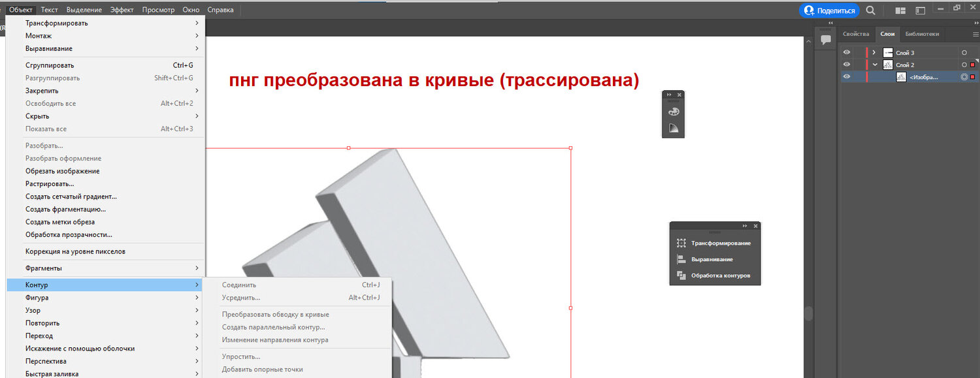Open the Скрыть submenu
The image size is (980, 378).
105,116
